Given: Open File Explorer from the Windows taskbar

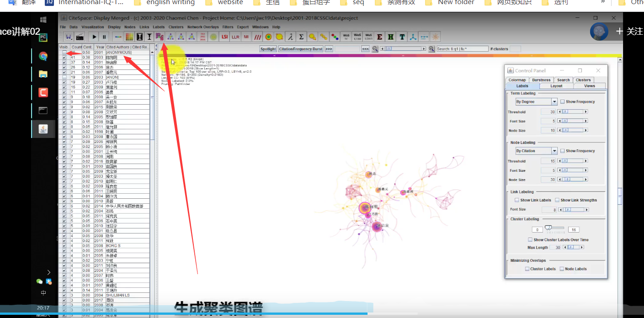Looking at the screenshot, I should point(43,74).
